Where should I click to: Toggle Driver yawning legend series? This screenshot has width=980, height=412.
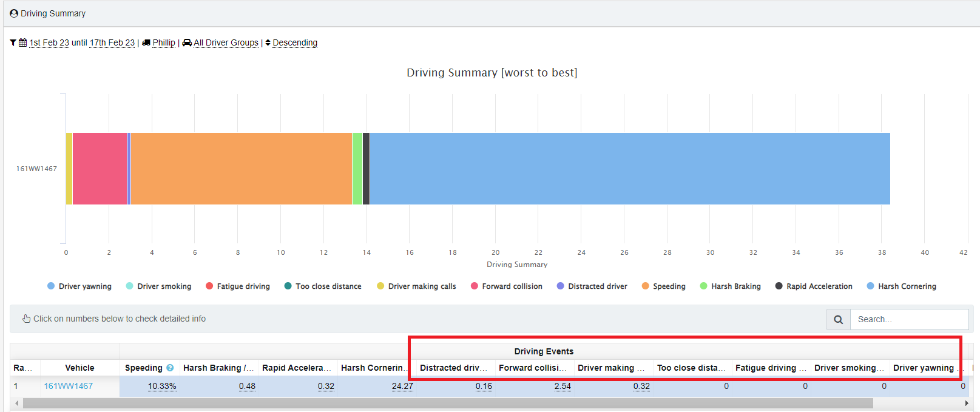click(x=79, y=286)
